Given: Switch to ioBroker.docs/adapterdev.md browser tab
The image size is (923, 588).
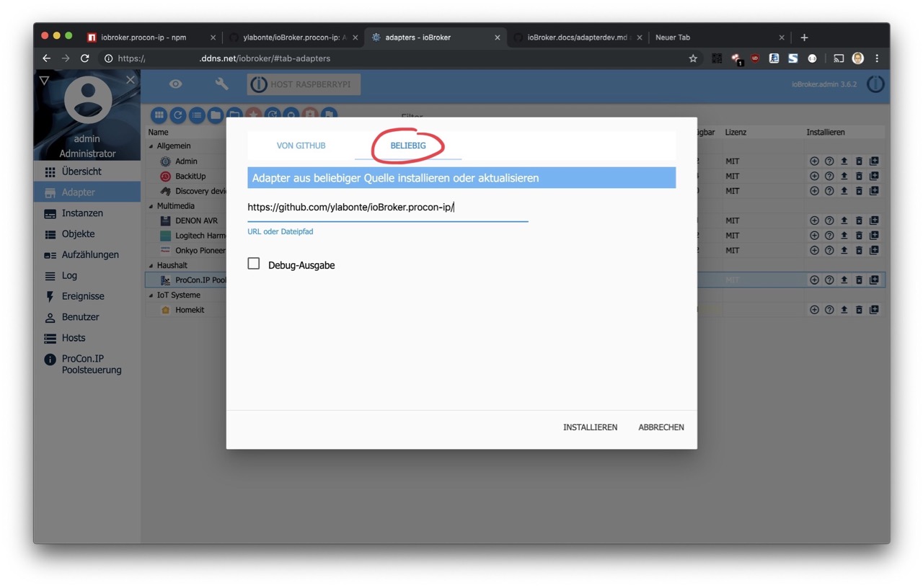Looking at the screenshot, I should pos(579,37).
